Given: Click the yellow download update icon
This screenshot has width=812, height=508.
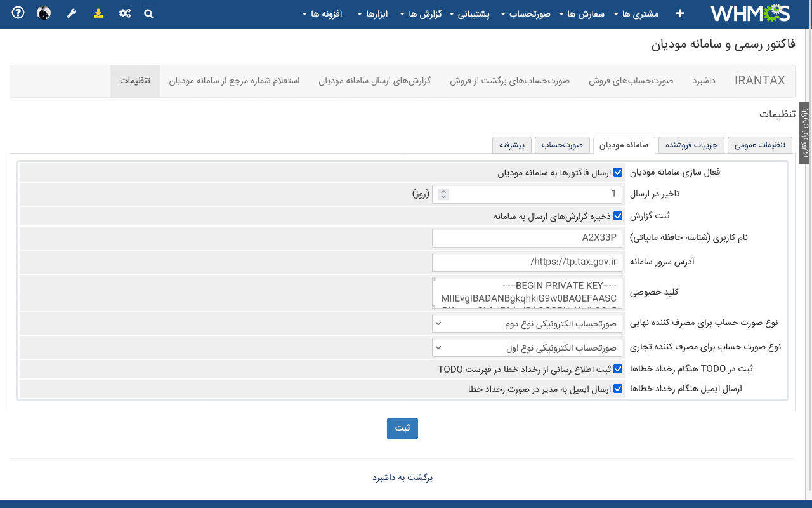Looking at the screenshot, I should tap(98, 13).
